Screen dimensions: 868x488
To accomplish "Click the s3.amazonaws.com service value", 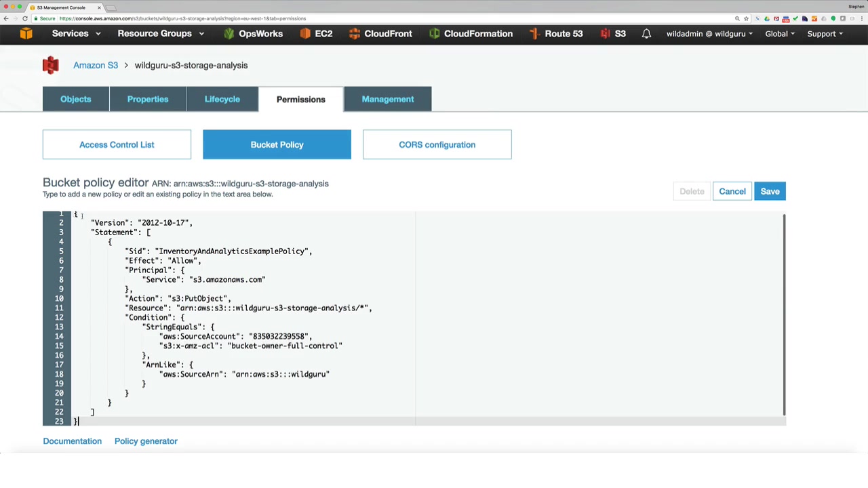I will tap(227, 279).
